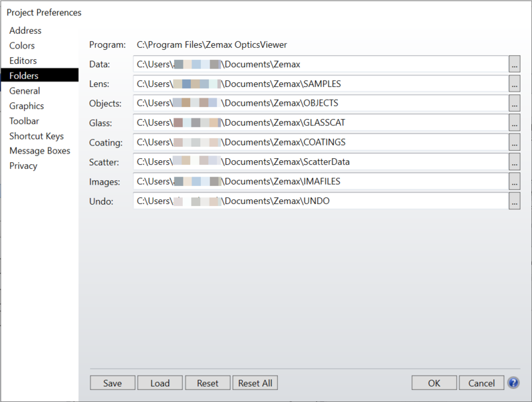Browse for the Objects folder
532x402 pixels.
tap(514, 103)
